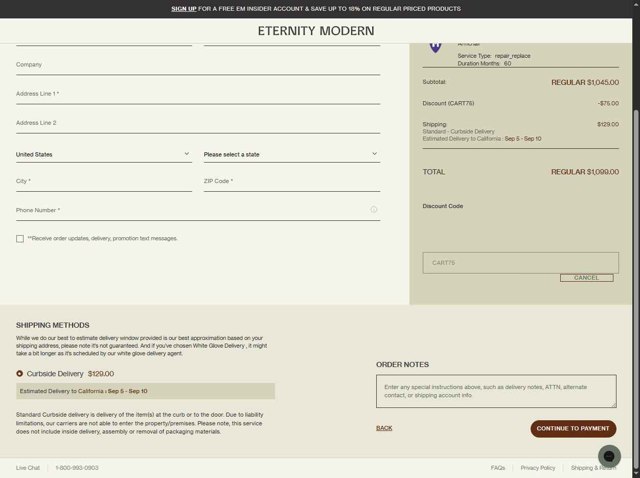The width and height of the screenshot is (640, 478).
Task: Open the Privacy Policy footer link
Action: [538, 468]
